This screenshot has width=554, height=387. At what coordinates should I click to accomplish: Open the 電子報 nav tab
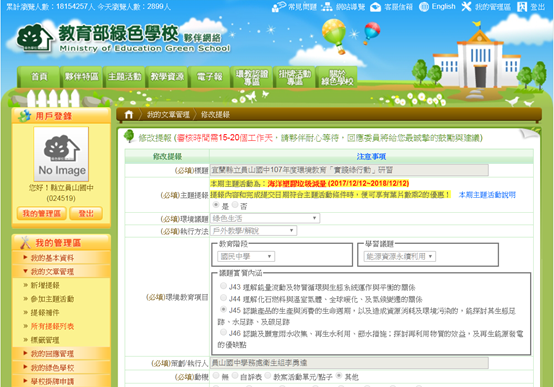[210, 77]
